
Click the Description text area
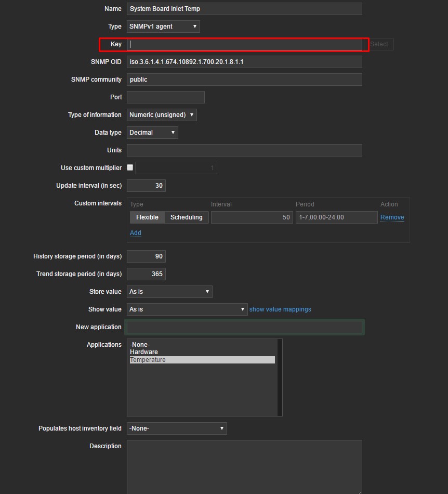pyautogui.click(x=244, y=466)
